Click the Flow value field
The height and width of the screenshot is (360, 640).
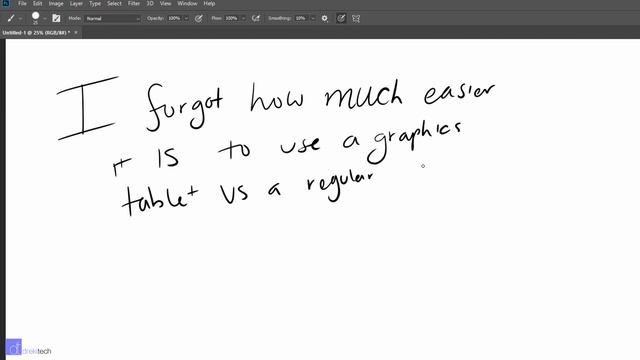[231, 18]
